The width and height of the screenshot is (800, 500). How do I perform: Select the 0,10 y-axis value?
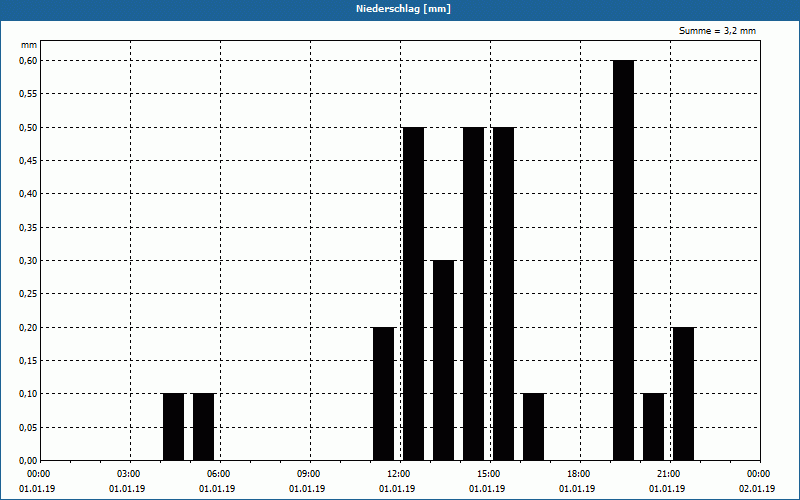(28, 394)
